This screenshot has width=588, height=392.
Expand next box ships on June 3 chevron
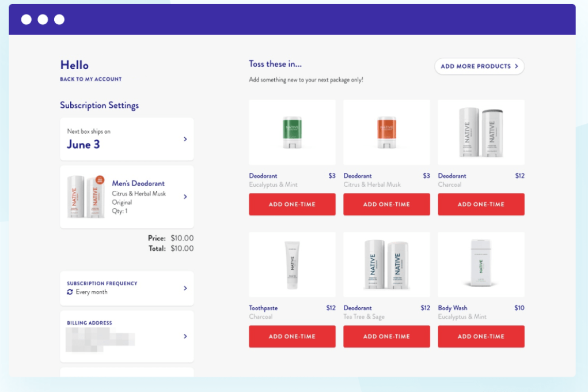tap(185, 140)
